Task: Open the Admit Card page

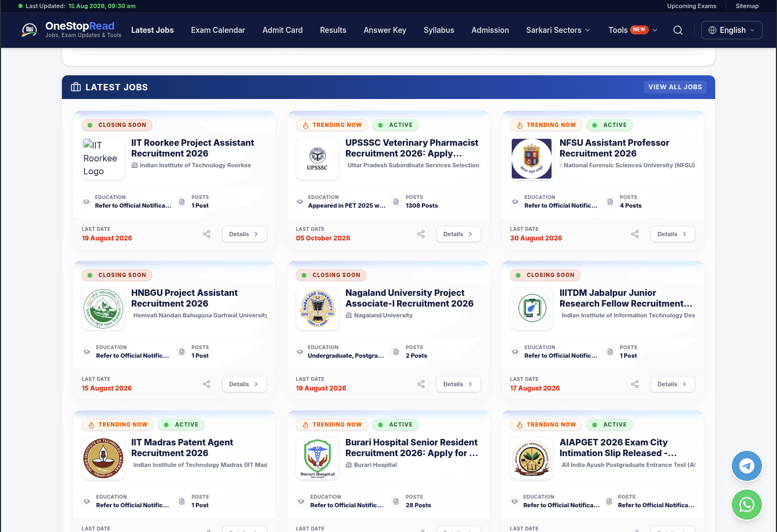Action: pyautogui.click(x=282, y=30)
